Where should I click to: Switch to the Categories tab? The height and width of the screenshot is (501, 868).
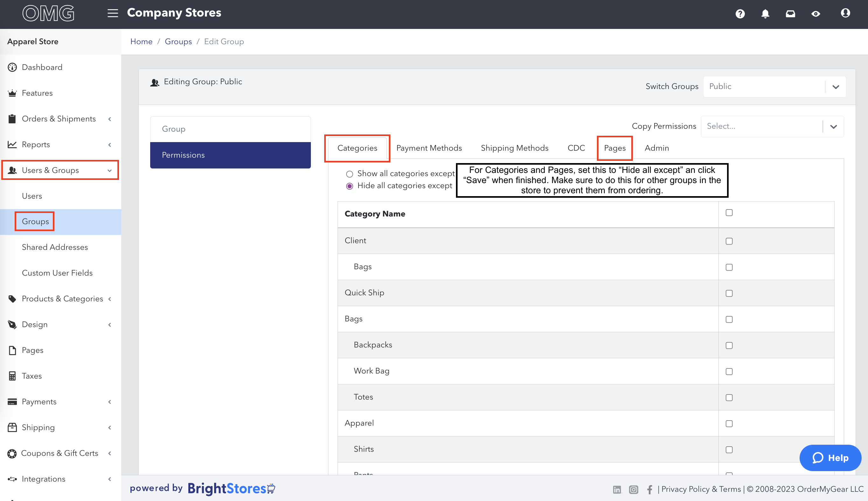tap(357, 148)
